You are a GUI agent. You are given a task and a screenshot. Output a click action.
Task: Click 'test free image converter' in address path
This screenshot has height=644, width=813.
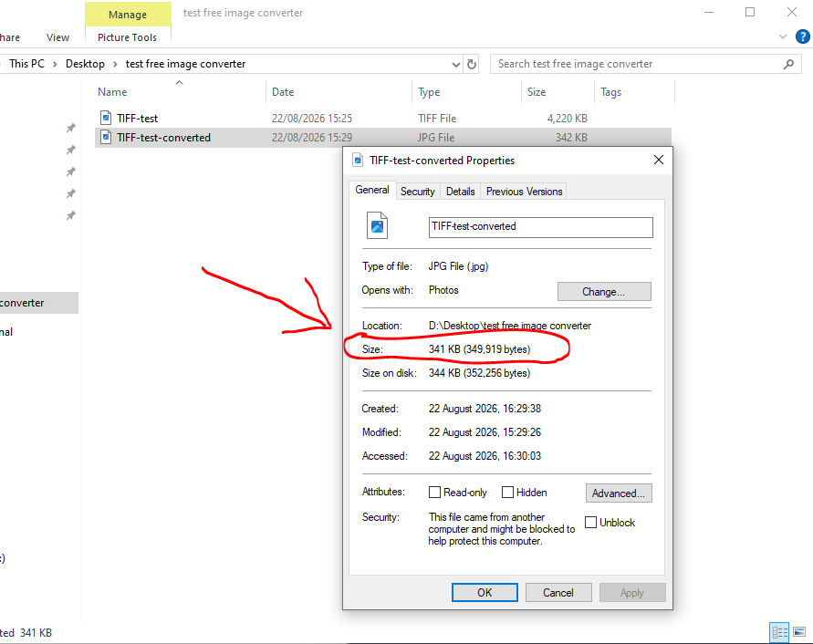coord(185,64)
